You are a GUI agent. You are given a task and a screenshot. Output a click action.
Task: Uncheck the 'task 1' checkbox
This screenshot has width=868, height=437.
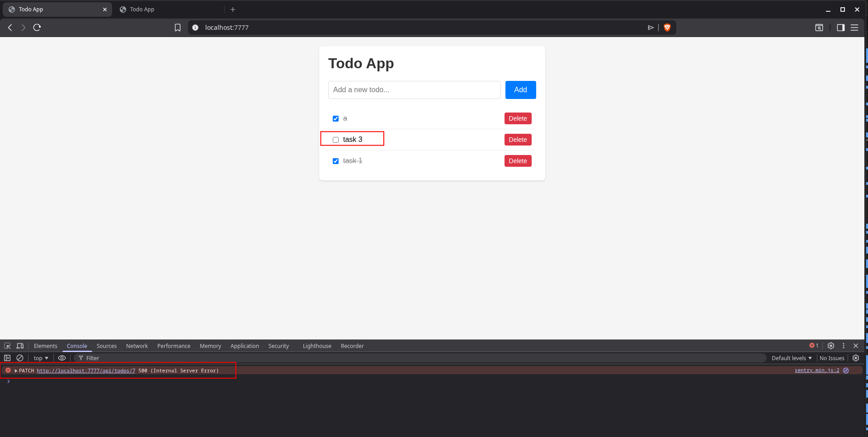click(335, 161)
